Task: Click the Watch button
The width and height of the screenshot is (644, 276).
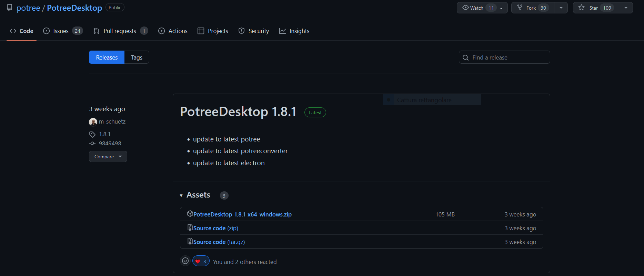Action: pyautogui.click(x=482, y=8)
